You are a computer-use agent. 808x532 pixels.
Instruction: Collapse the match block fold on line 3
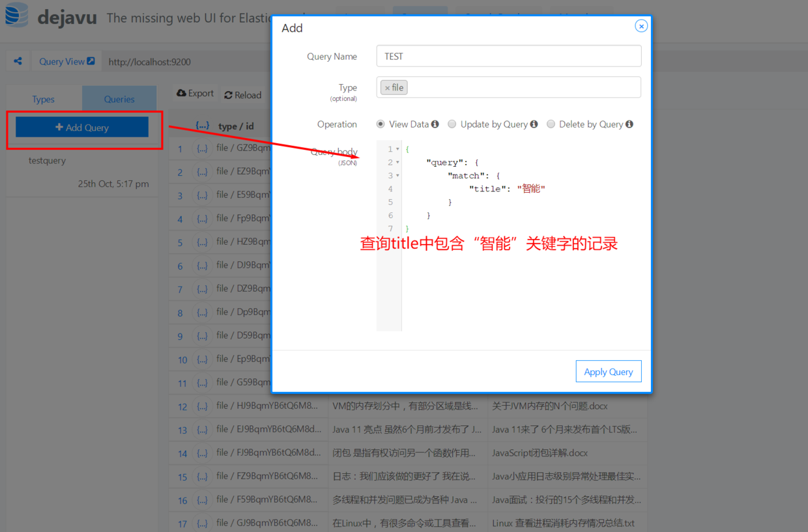tap(397, 175)
